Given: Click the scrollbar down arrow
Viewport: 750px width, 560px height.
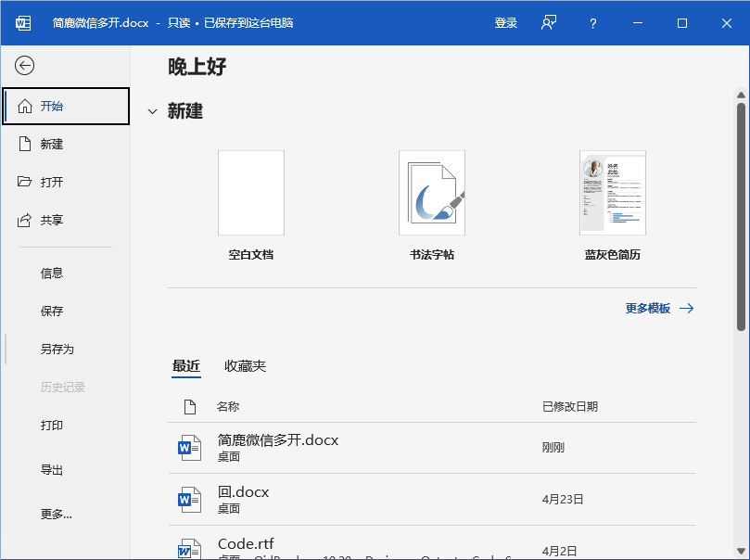Looking at the screenshot, I should pos(741,551).
